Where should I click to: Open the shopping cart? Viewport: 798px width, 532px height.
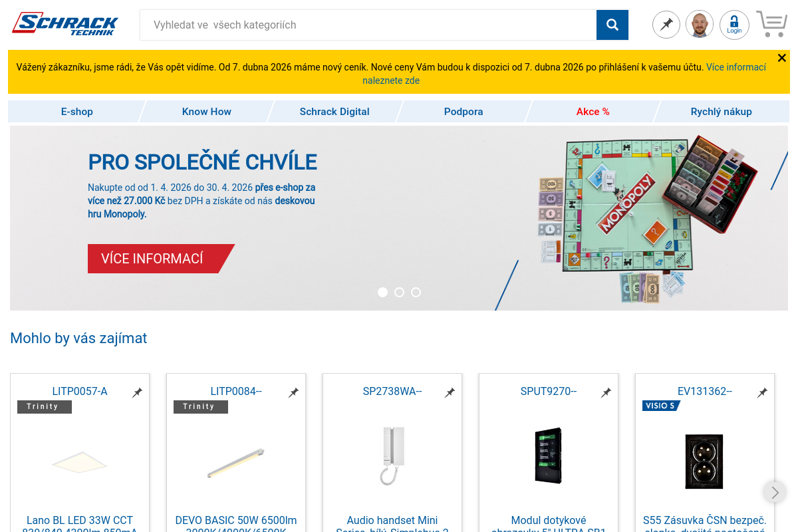coord(771,24)
